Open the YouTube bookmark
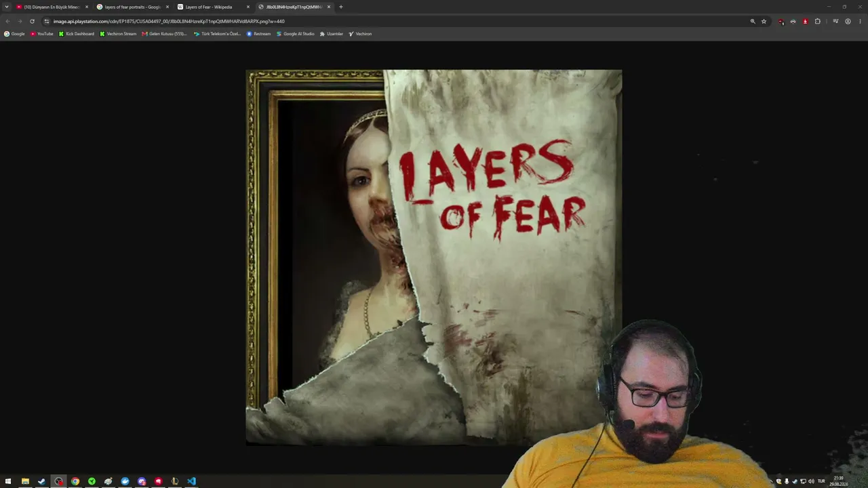 (41, 34)
